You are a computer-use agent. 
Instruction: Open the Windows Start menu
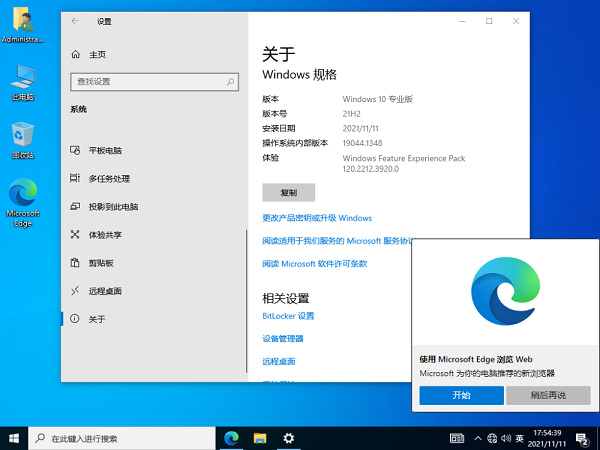[14, 438]
